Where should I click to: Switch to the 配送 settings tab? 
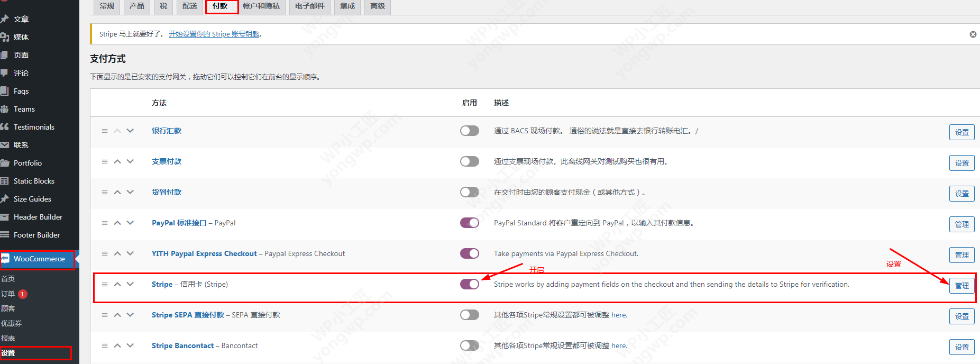[x=189, y=6]
